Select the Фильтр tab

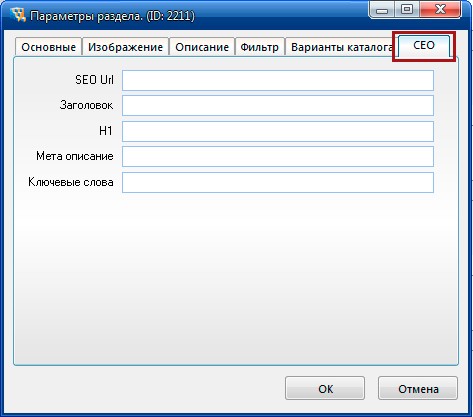tap(259, 47)
